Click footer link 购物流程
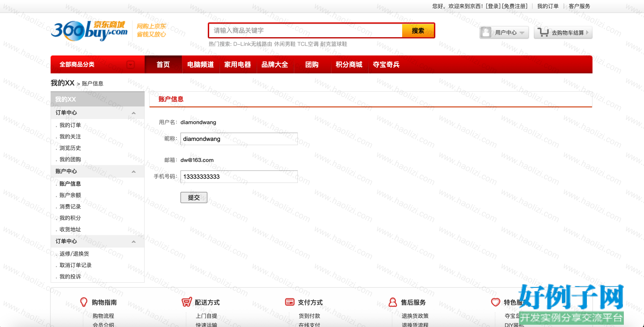 click(x=103, y=316)
